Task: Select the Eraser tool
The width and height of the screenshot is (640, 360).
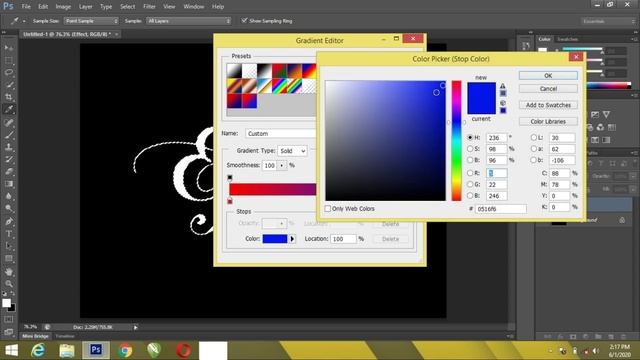Action: 9,171
